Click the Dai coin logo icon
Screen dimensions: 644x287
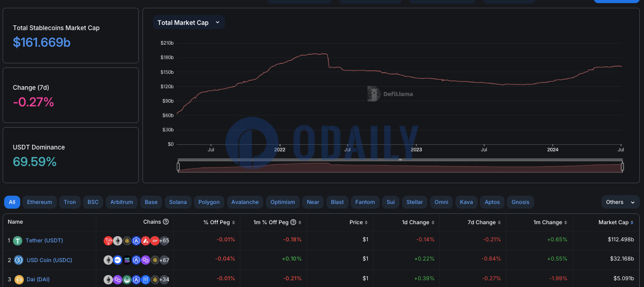(18, 279)
